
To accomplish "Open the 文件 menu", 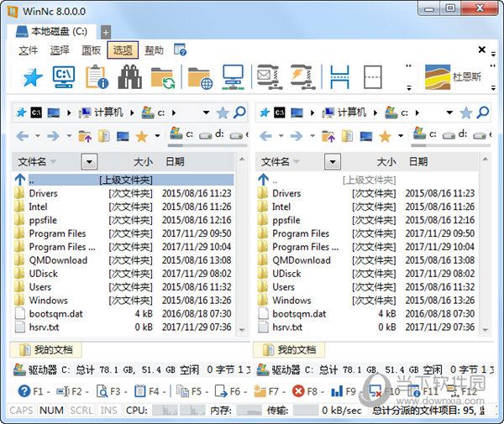I will tap(28, 50).
